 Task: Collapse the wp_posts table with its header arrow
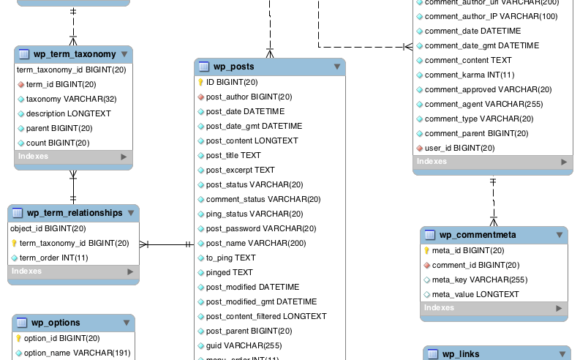coord(337,67)
